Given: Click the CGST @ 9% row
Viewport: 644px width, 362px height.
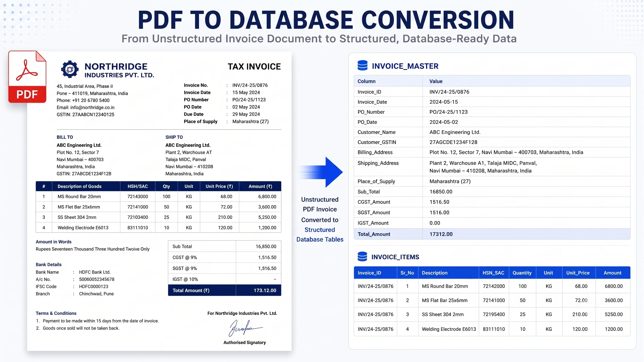Looking at the screenshot, I should point(225,257).
